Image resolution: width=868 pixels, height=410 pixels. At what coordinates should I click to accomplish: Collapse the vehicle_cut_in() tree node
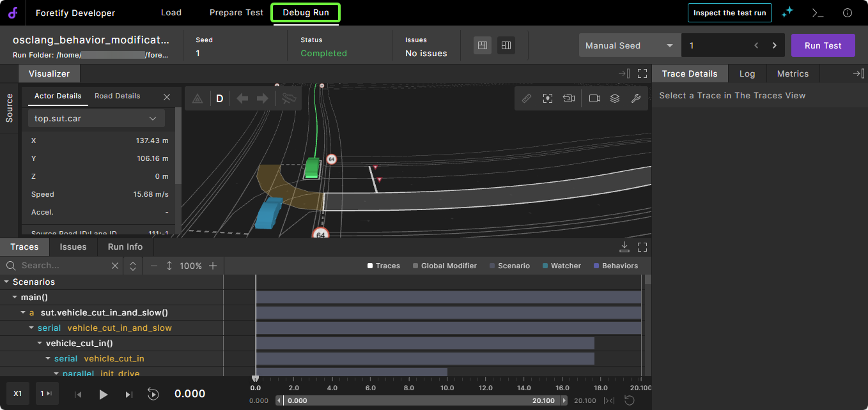coord(40,344)
